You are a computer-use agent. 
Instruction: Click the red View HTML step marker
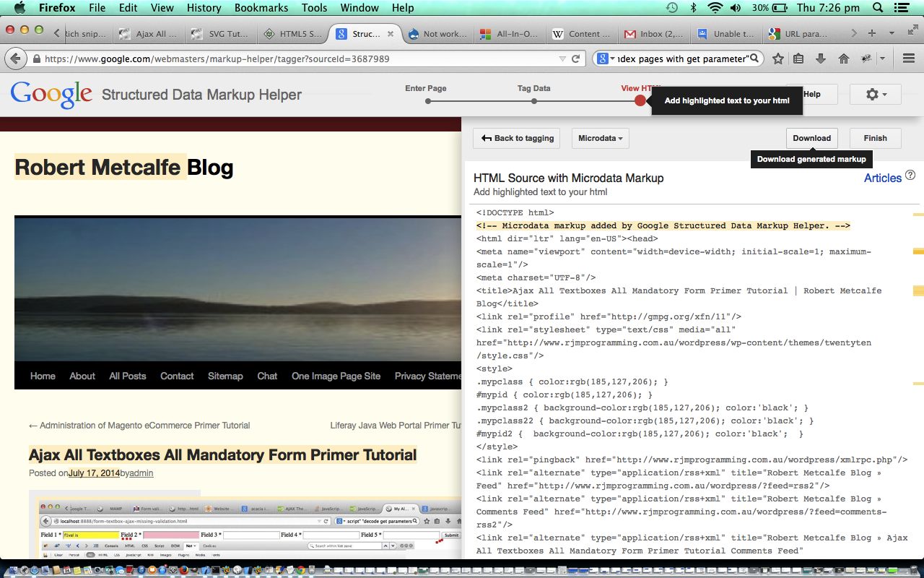640,101
